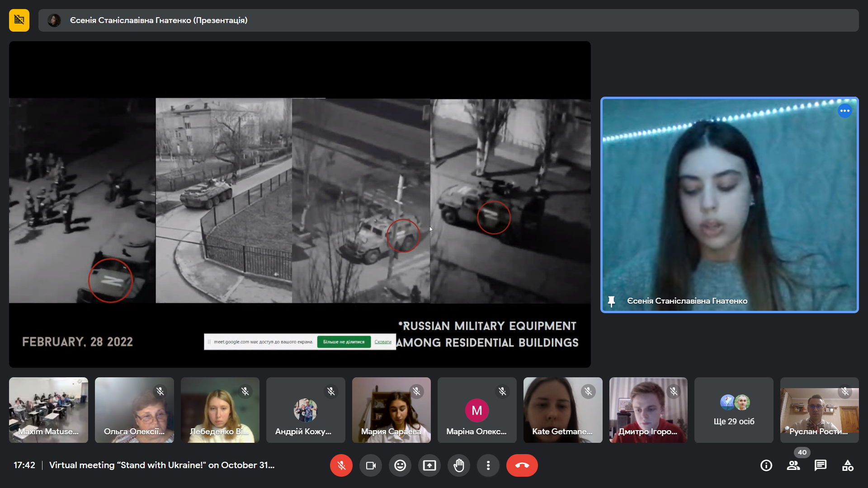Hang up with the red leave-call button
Screen dimensions: 868x488
click(522, 465)
